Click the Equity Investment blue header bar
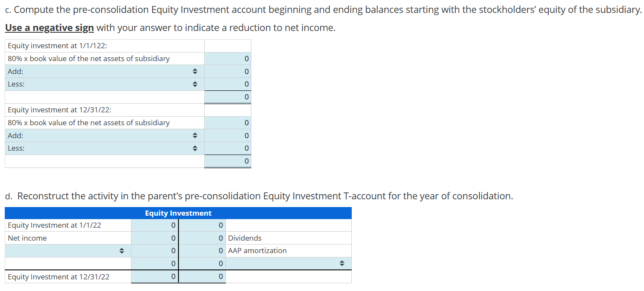 [x=178, y=213]
